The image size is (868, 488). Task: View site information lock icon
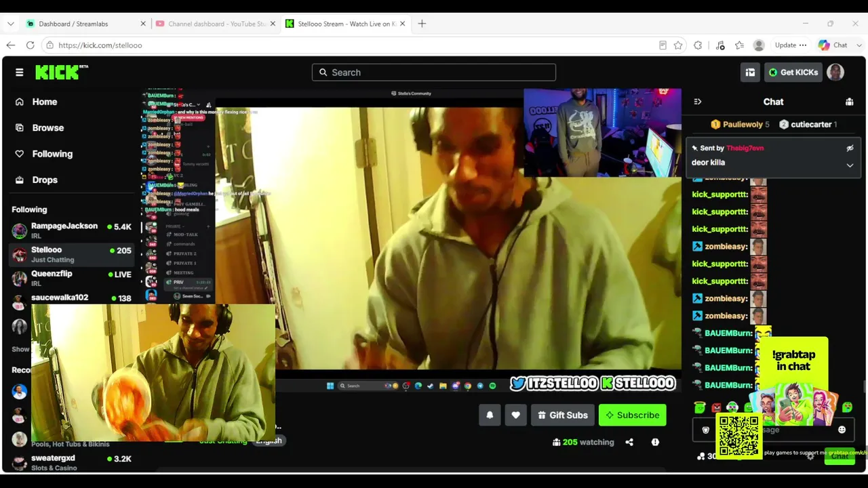[50, 45]
